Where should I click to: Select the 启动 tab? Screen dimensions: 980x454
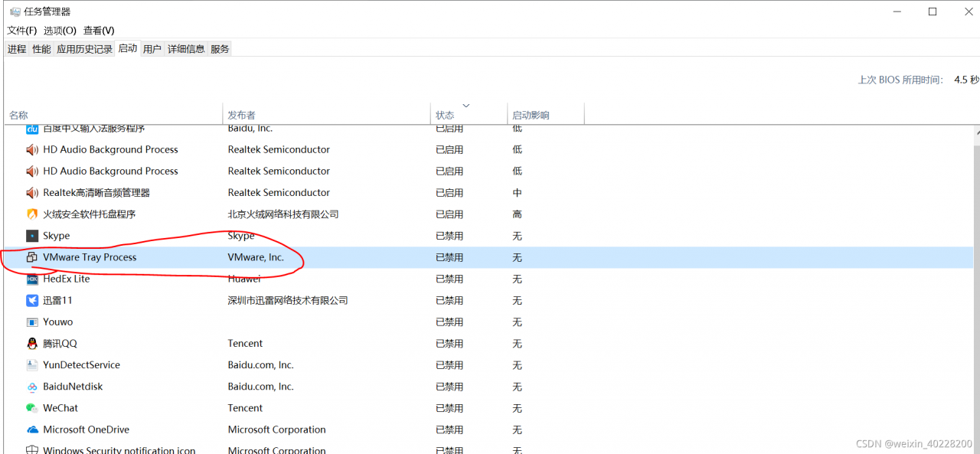click(x=128, y=48)
